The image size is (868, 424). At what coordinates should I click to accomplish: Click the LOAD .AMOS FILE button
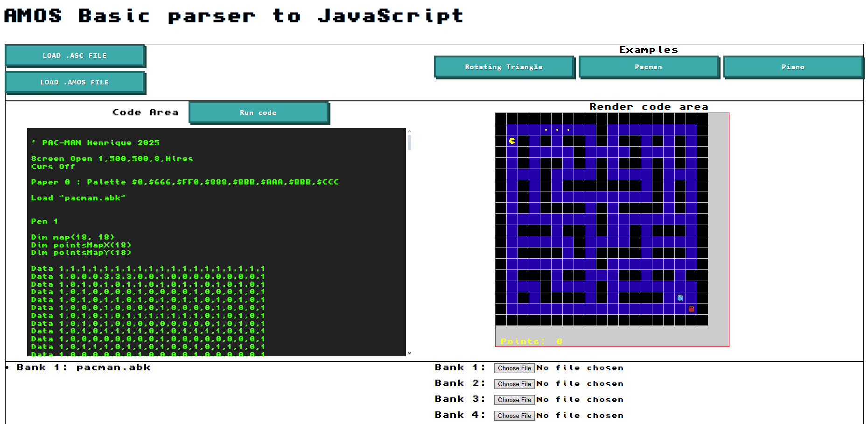(x=75, y=82)
